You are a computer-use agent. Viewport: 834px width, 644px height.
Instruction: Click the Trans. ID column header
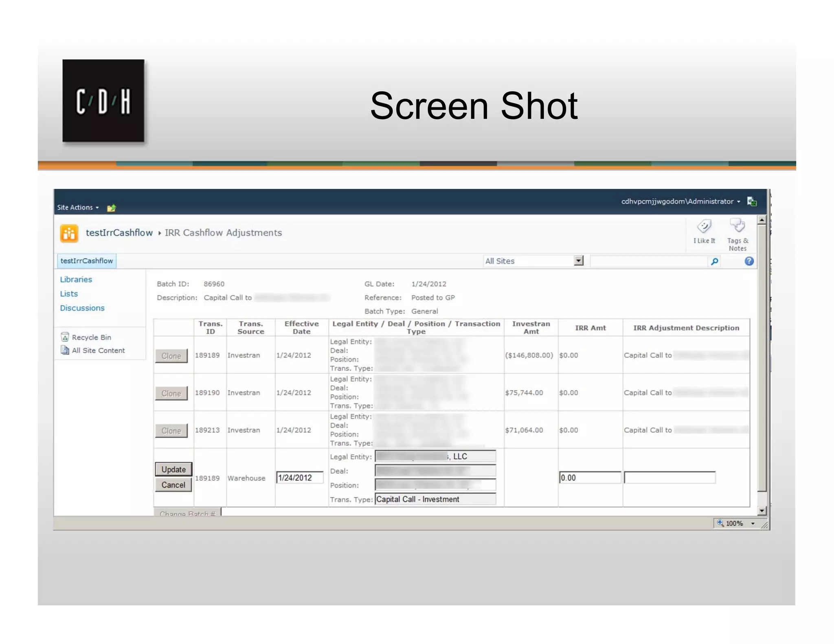tap(210, 327)
